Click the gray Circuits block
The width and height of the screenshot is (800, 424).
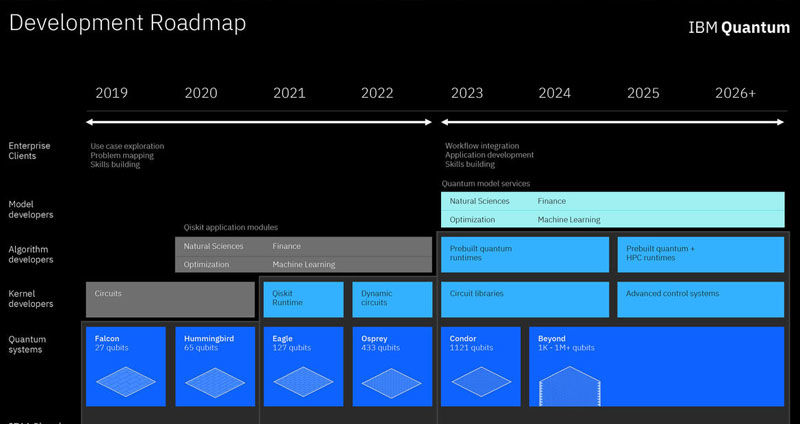click(170, 299)
